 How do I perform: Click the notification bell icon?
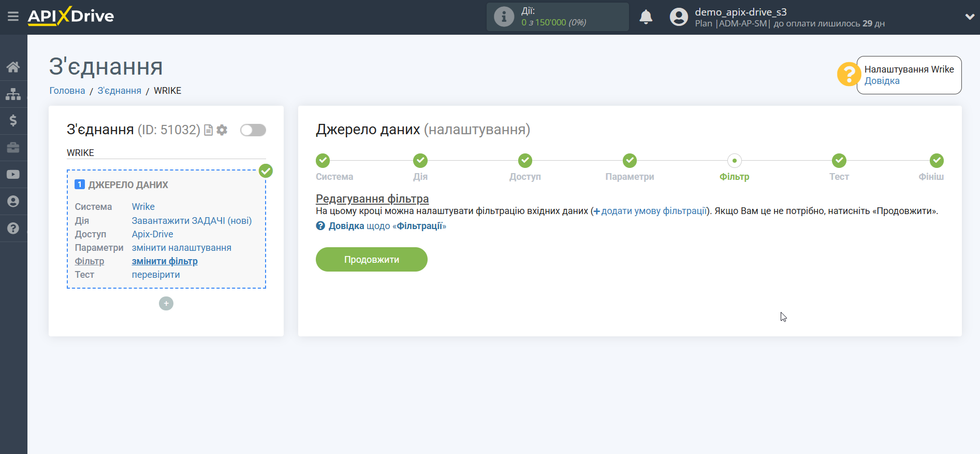click(646, 17)
